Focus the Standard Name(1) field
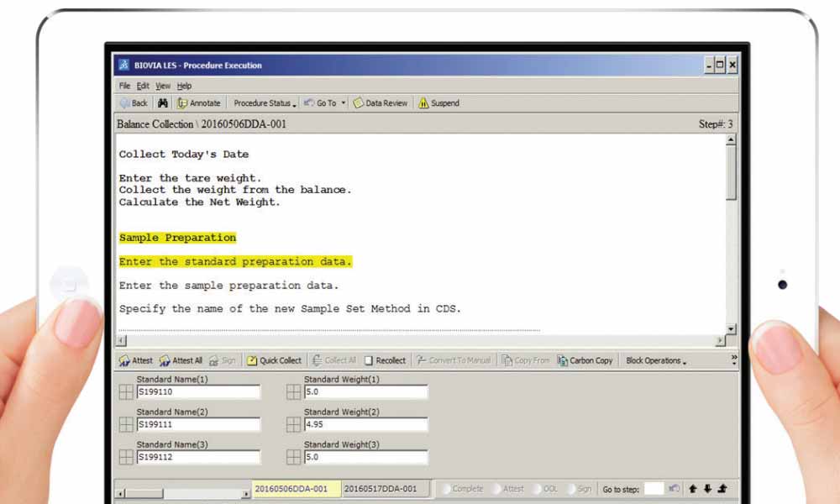This screenshot has height=504, width=840. coord(198,392)
